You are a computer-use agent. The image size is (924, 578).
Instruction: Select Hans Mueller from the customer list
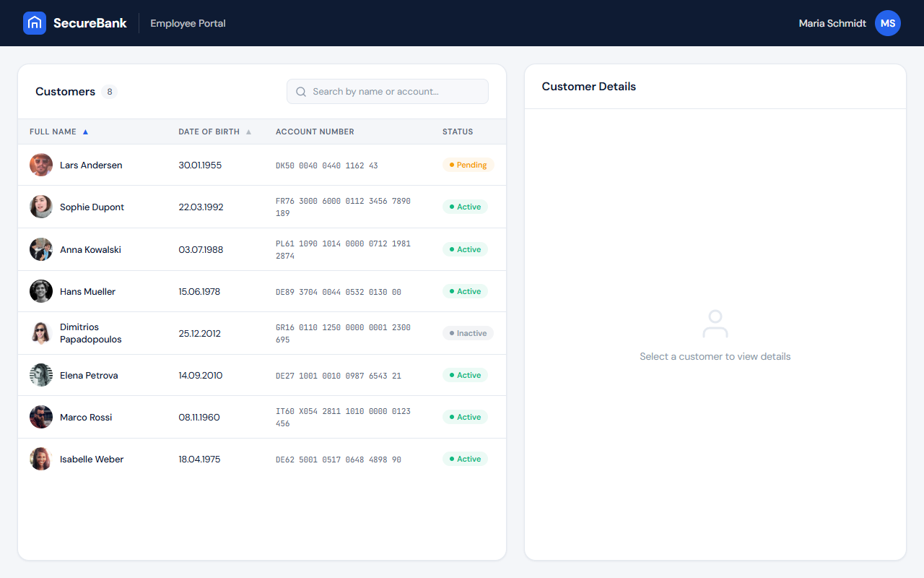(x=88, y=291)
